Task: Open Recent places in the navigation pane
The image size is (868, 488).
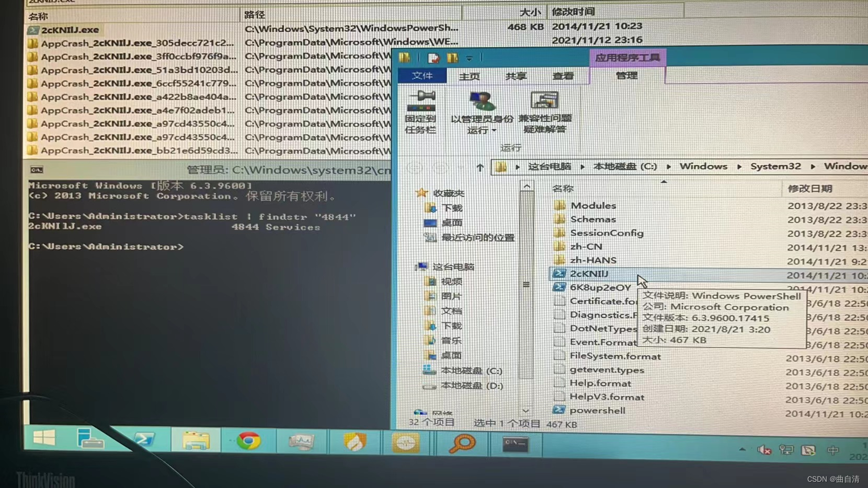Action: [470, 237]
